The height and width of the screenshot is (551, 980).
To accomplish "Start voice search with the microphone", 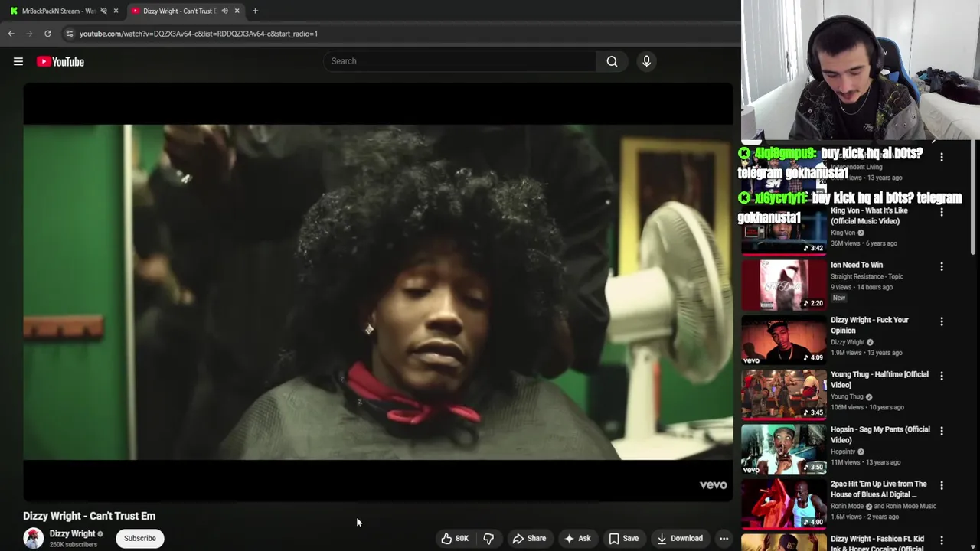I will coord(646,61).
